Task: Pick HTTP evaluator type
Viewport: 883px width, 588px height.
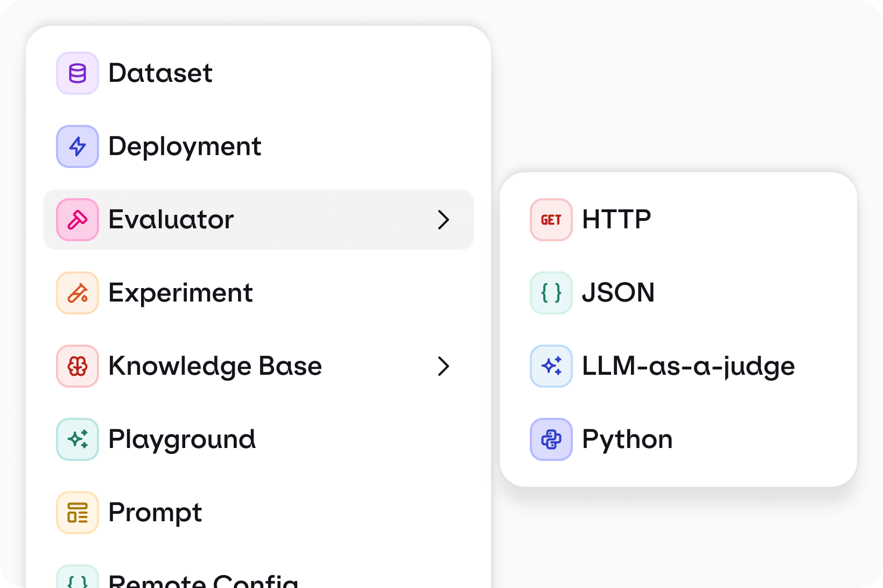Action: tap(616, 220)
